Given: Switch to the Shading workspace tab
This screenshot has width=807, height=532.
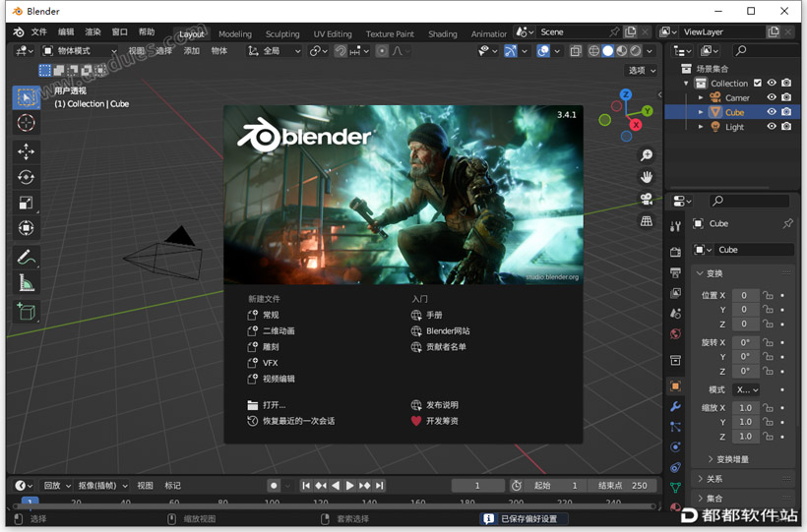Looking at the screenshot, I should [443, 34].
